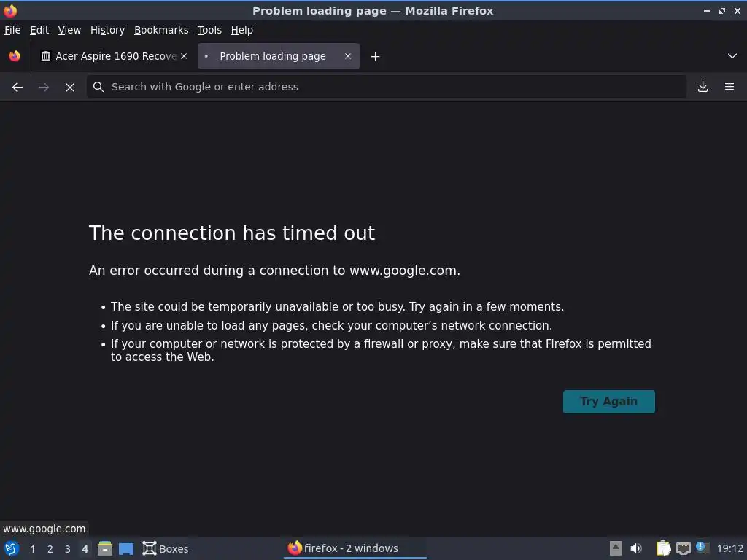Click the blue show desktop icon
The height and width of the screenshot is (560, 747).
[x=126, y=549]
